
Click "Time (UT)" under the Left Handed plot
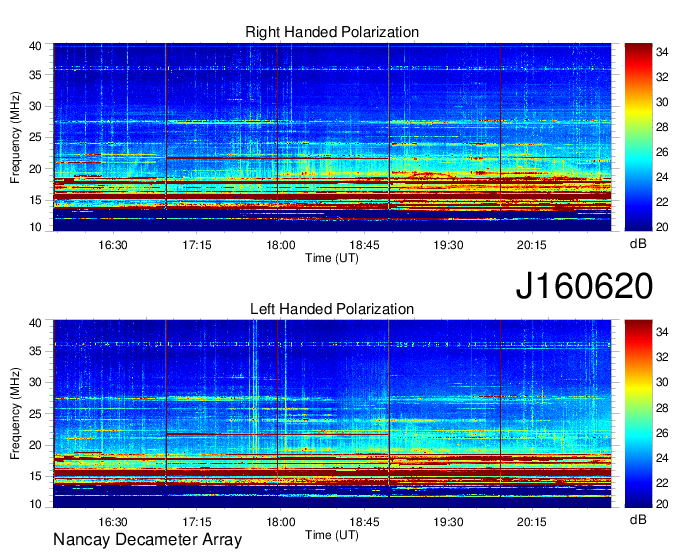pyautogui.click(x=332, y=535)
